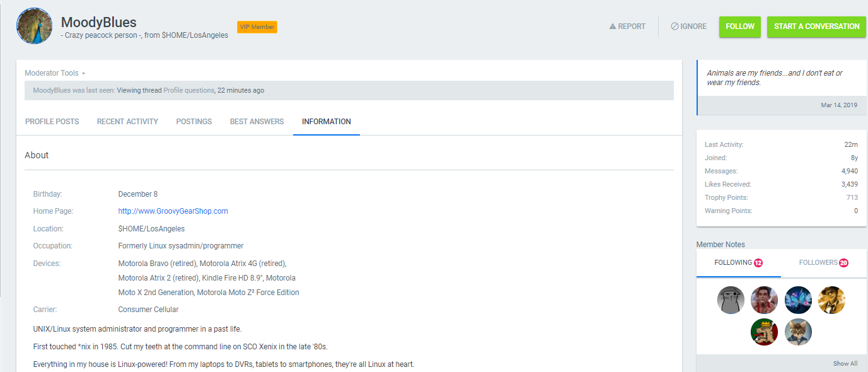868x372 pixels.
Task: Expand the Moderator Tools dropdown
Action: pos(55,73)
